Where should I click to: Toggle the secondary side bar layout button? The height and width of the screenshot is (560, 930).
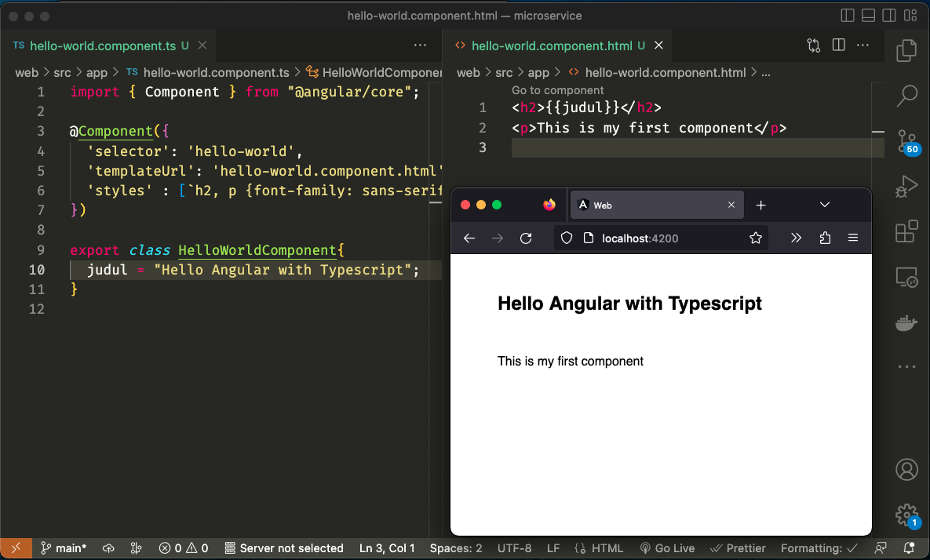(x=889, y=16)
